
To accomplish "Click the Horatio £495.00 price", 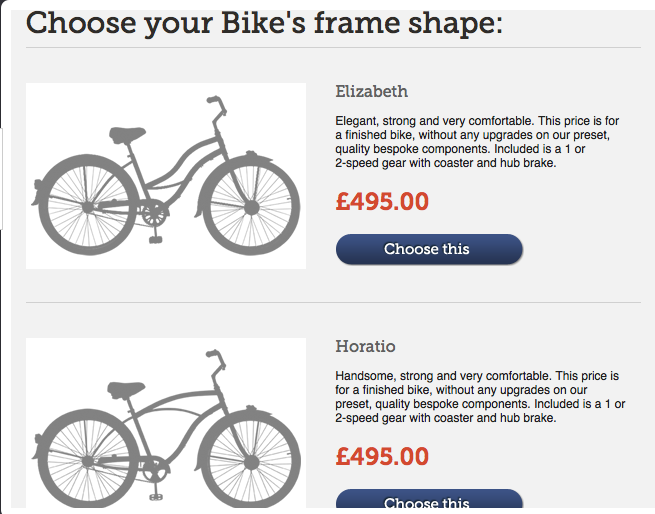I will point(382,457).
